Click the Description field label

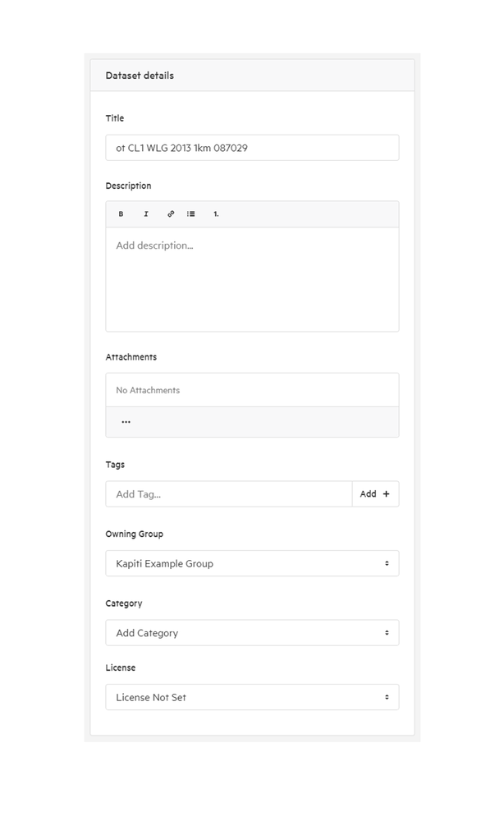coord(128,186)
